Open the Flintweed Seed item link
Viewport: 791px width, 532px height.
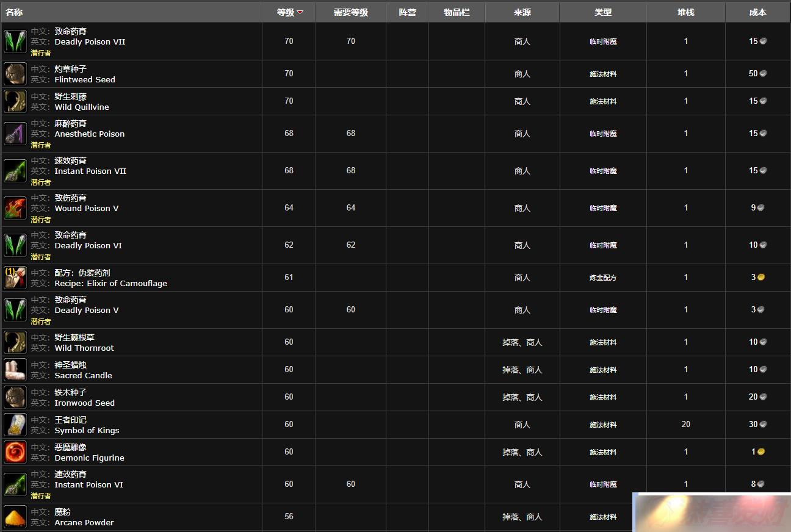pyautogui.click(x=85, y=80)
